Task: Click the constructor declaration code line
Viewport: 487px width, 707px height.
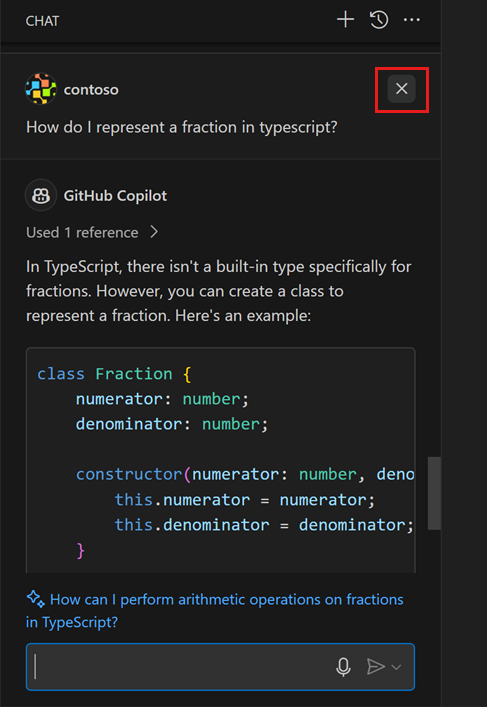Action: pyautogui.click(x=245, y=474)
